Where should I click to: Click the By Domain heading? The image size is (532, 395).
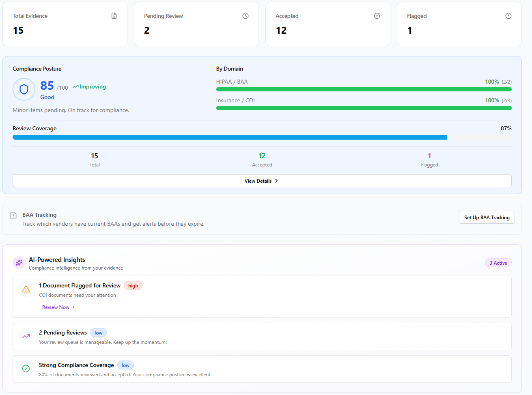(230, 69)
